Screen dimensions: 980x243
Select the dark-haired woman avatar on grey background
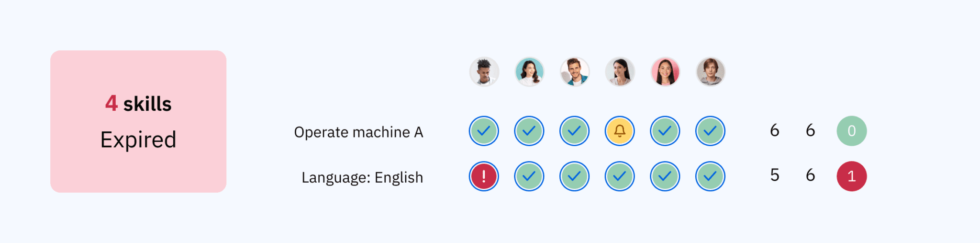[620, 72]
